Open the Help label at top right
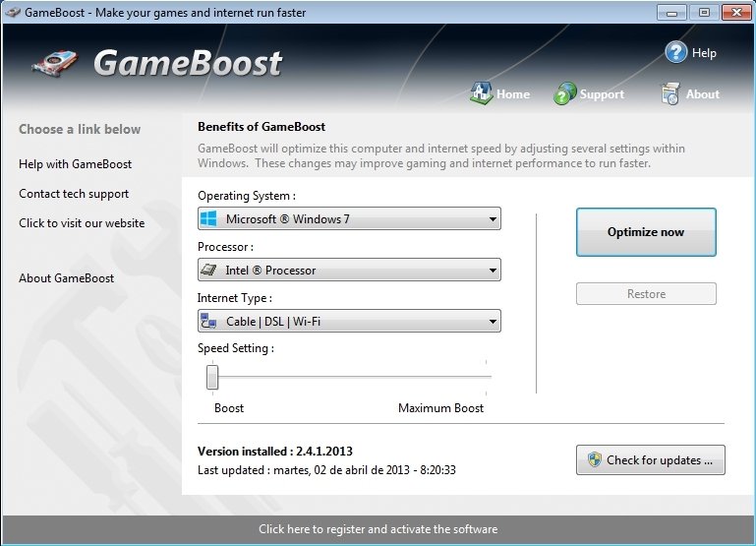This screenshot has height=546, width=756. coord(704,52)
